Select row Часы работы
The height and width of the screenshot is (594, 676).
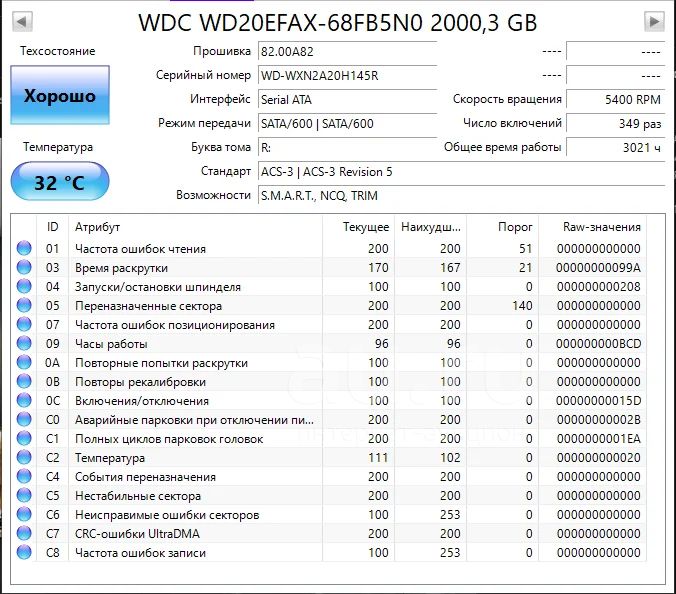coord(329,343)
